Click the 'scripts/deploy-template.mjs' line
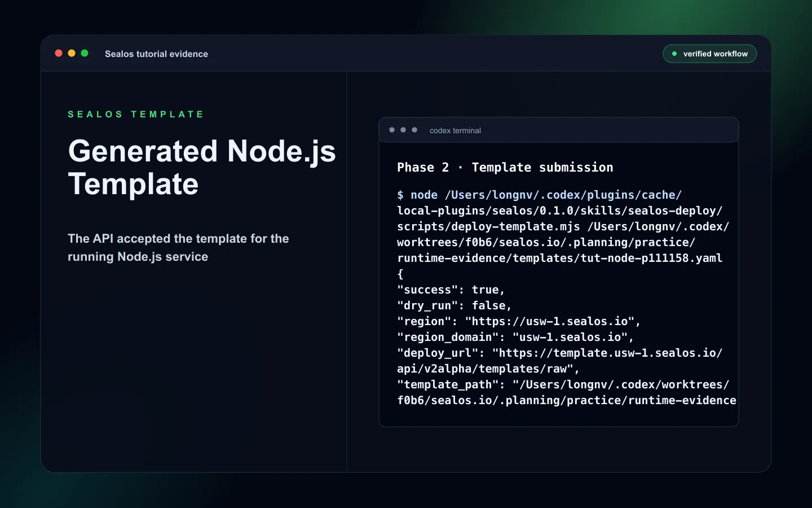The height and width of the screenshot is (508, 812). point(563,226)
